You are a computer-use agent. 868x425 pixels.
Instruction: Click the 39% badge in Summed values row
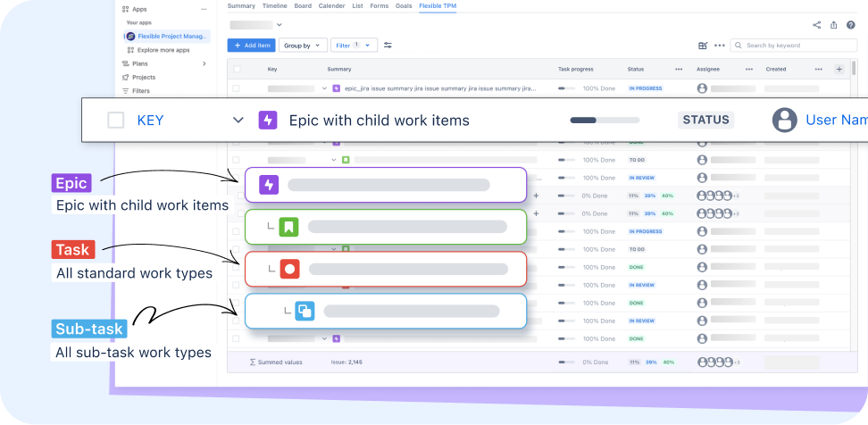coord(650,362)
